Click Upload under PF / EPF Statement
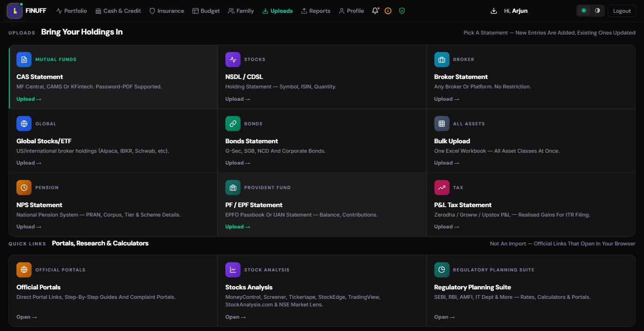 click(x=238, y=227)
